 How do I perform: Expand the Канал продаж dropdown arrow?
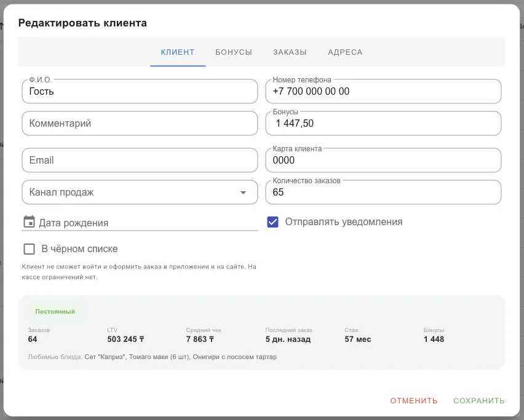244,192
